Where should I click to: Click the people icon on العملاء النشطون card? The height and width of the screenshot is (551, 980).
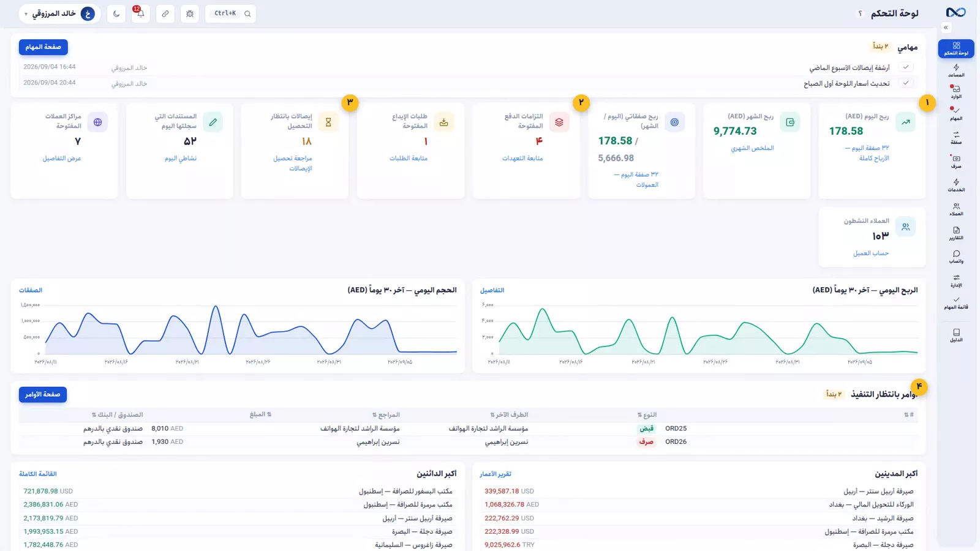[x=905, y=227]
